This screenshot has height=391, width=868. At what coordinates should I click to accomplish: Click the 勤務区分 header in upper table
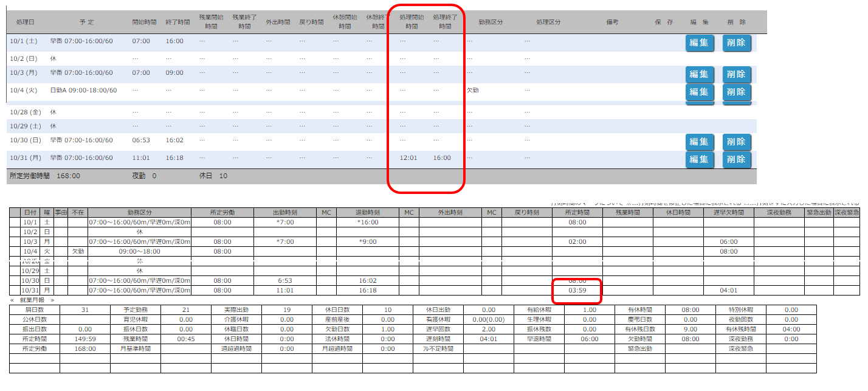pyautogui.click(x=491, y=22)
